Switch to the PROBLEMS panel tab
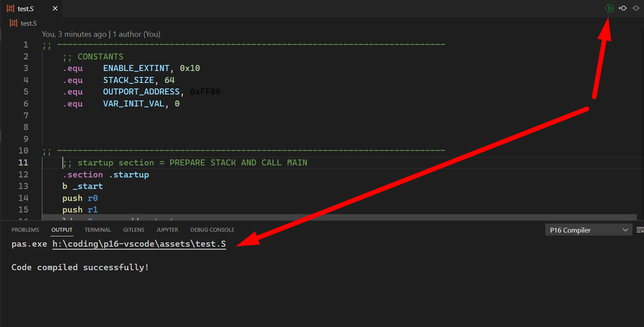 coord(25,230)
